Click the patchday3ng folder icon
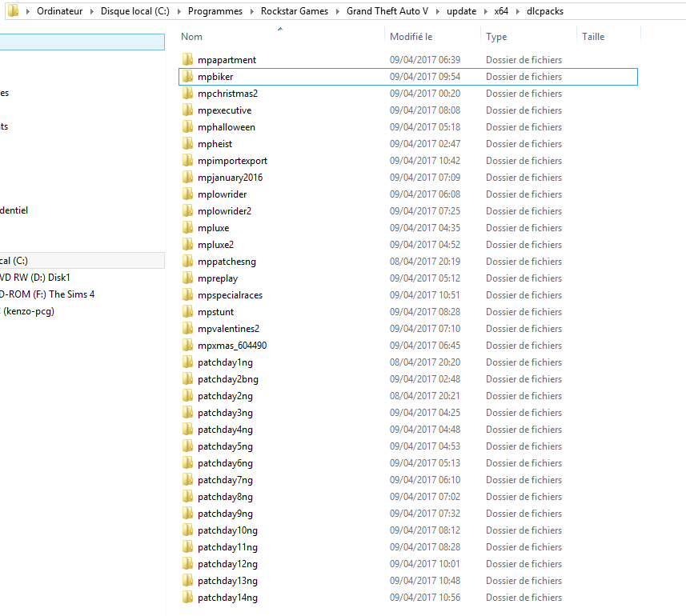 pyautogui.click(x=187, y=412)
